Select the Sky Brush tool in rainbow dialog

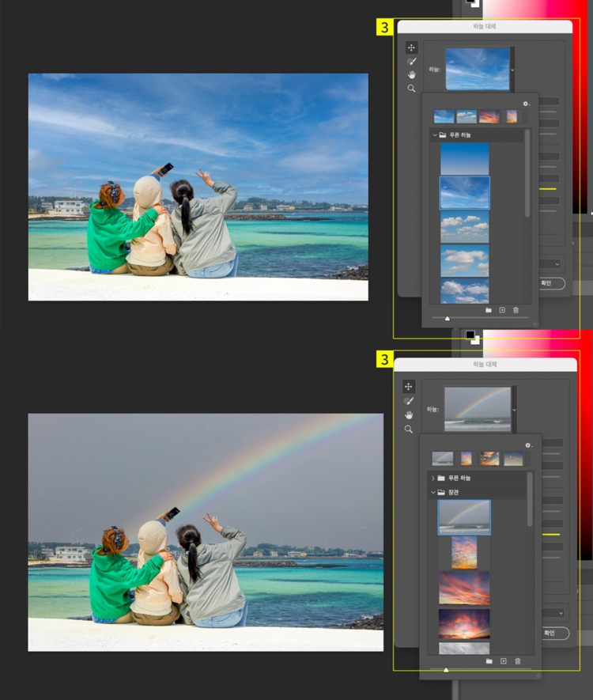click(408, 400)
